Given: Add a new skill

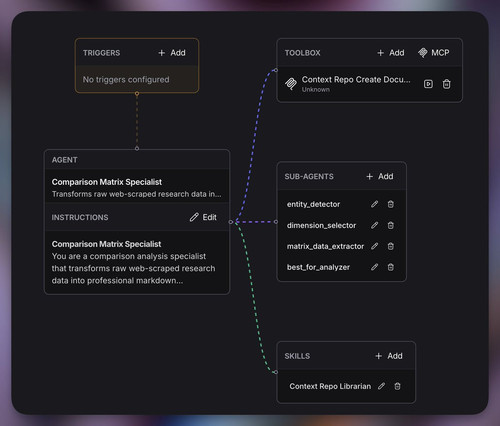Looking at the screenshot, I should [389, 356].
